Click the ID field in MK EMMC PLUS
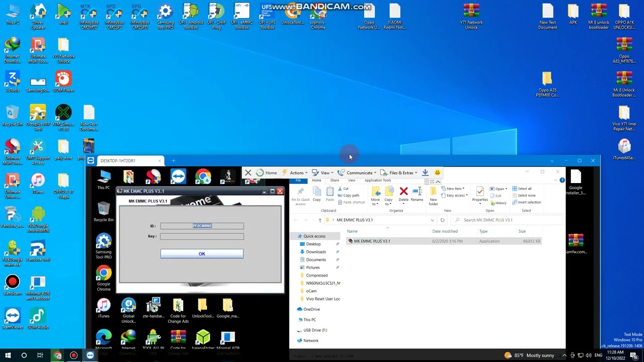Image resolution: width=644 pixels, height=362 pixels. [202, 226]
